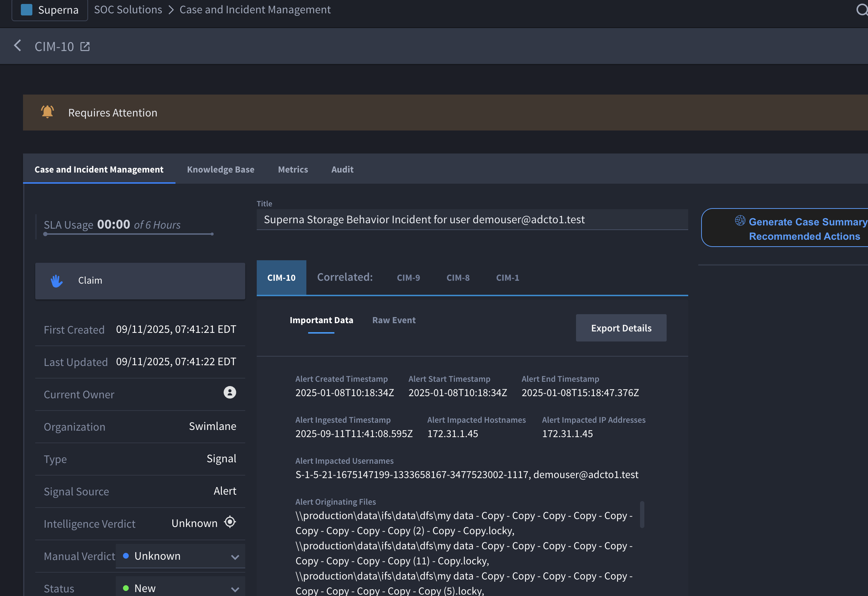Click the first originating file path ending Copy.locky
Image resolution: width=868 pixels, height=596 pixels.
tap(463, 523)
